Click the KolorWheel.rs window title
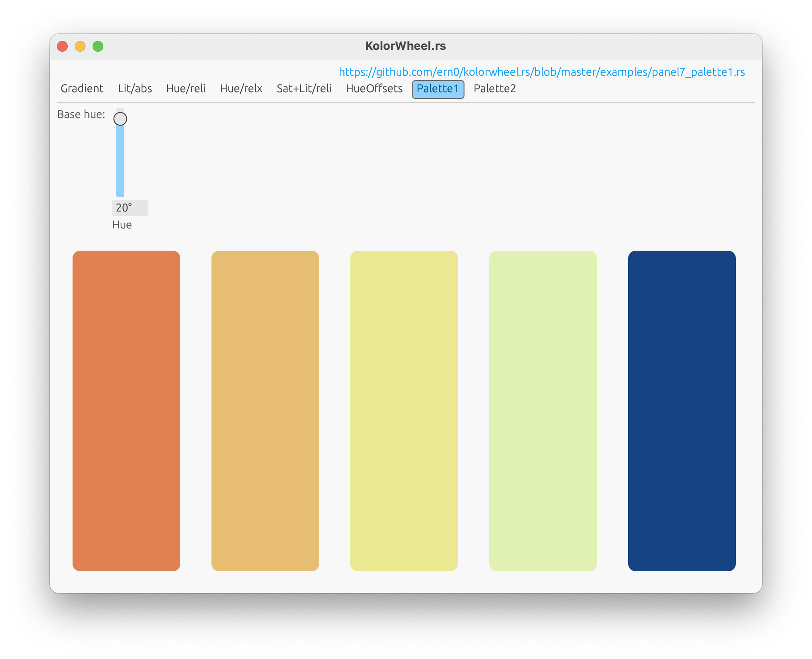The image size is (812, 659). pos(406,46)
